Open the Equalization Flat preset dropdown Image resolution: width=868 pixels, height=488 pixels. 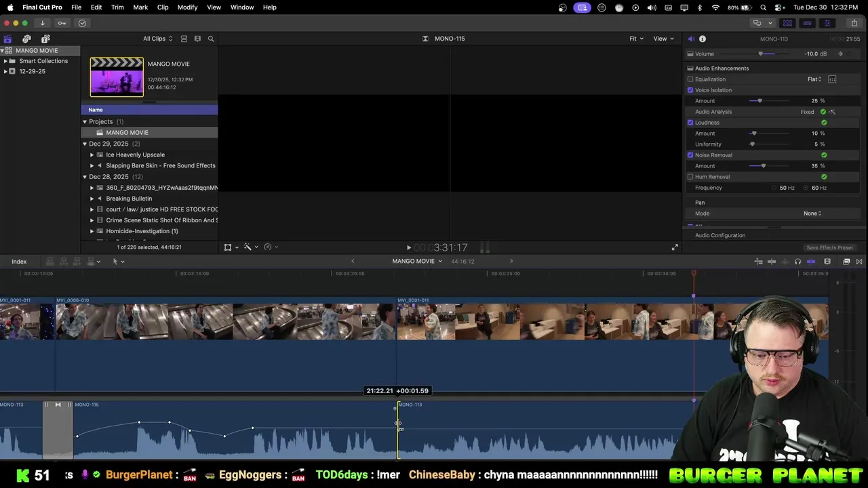coord(814,79)
